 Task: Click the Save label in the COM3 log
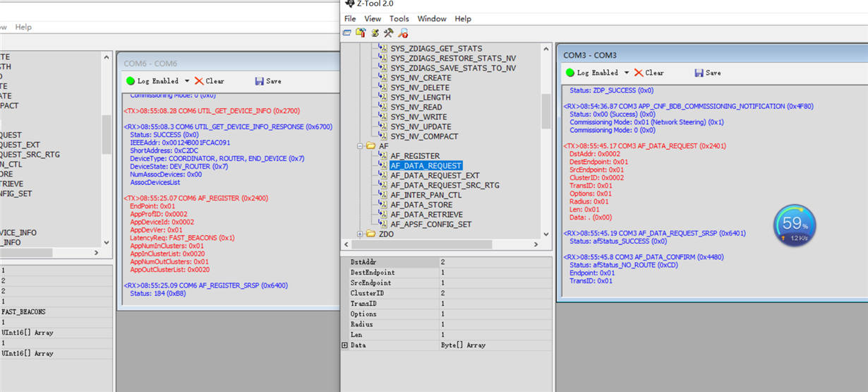click(x=713, y=73)
